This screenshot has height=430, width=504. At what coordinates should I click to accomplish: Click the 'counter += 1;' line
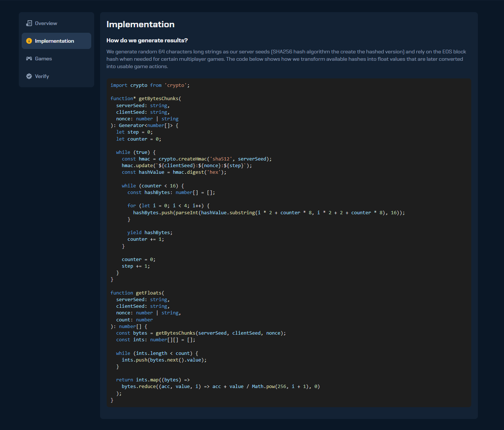146,239
